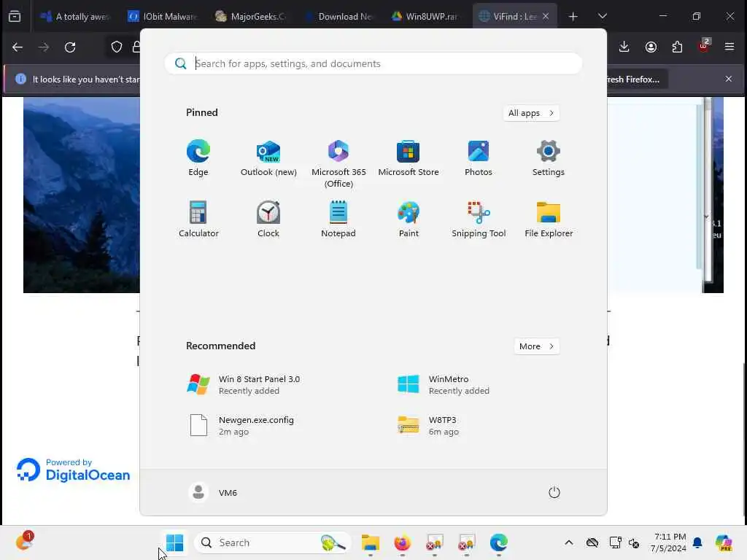The width and height of the screenshot is (747, 560).
Task: Click the power button in Start menu
Action: coord(554,492)
